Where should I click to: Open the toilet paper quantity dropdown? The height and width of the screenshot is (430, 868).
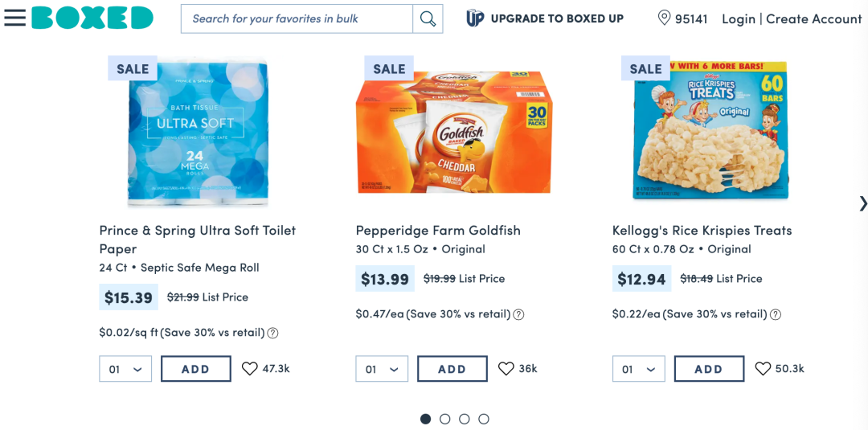pyautogui.click(x=125, y=369)
